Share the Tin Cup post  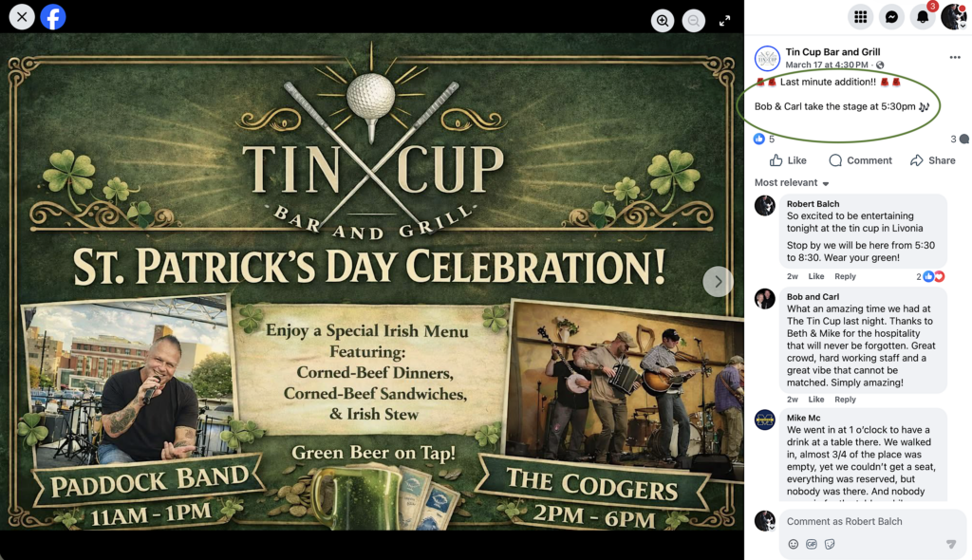[932, 160]
